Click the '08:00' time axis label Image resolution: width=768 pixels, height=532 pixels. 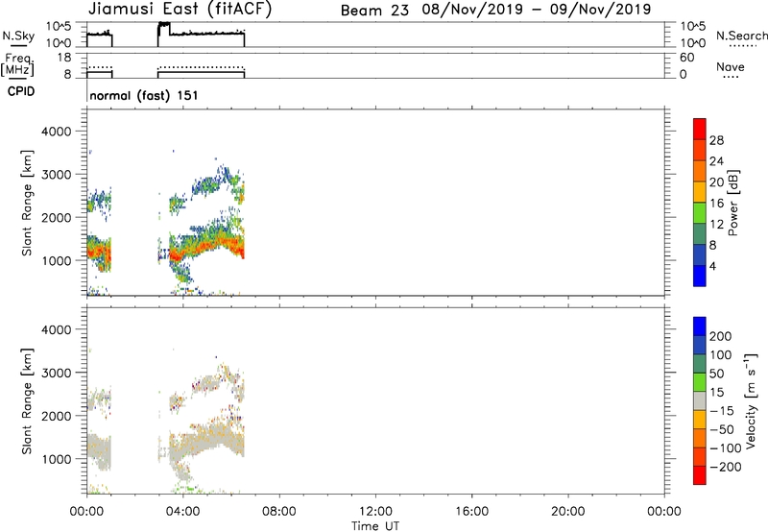point(278,512)
